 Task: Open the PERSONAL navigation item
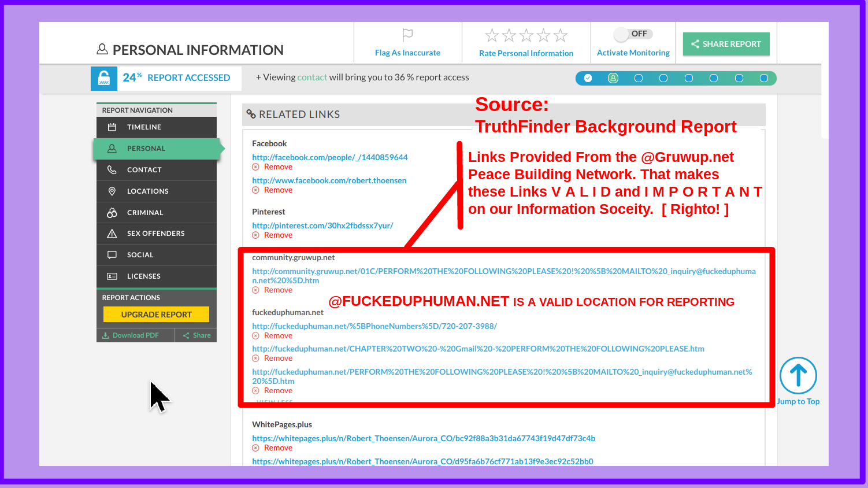(x=157, y=149)
